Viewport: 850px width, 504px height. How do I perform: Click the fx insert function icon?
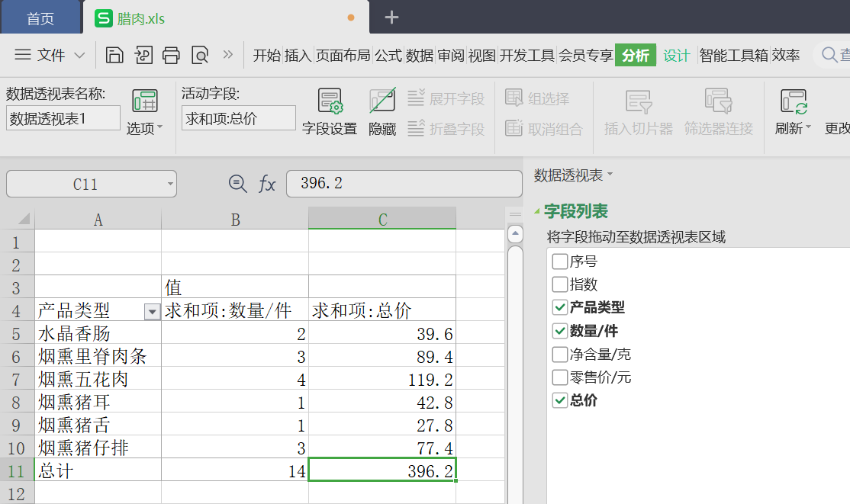(x=267, y=184)
